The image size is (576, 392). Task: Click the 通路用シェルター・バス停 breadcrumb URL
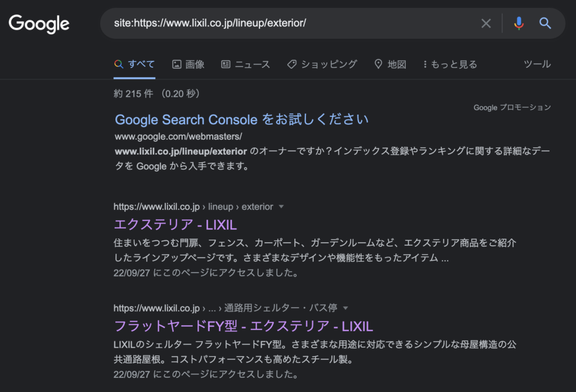225,308
